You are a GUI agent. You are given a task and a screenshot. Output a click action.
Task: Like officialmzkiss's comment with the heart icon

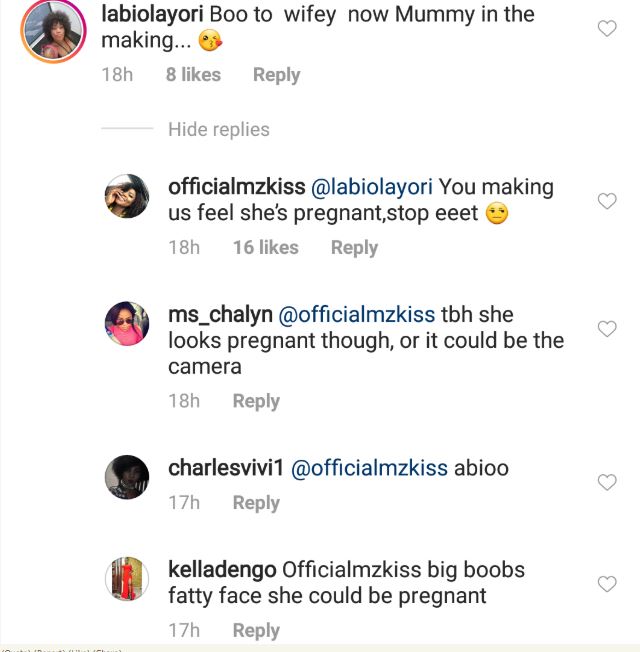pyautogui.click(x=606, y=201)
